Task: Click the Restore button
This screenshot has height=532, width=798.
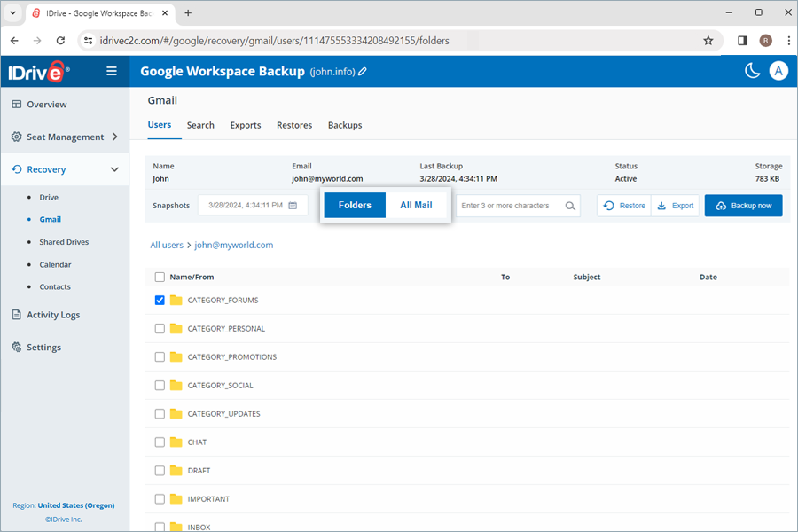Action: 624,206
